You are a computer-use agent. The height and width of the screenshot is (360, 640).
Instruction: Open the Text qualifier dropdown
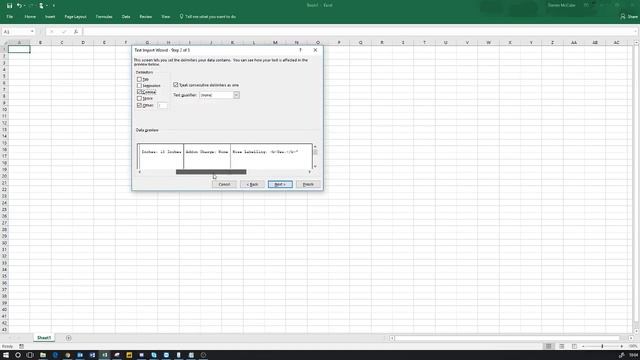(236, 95)
